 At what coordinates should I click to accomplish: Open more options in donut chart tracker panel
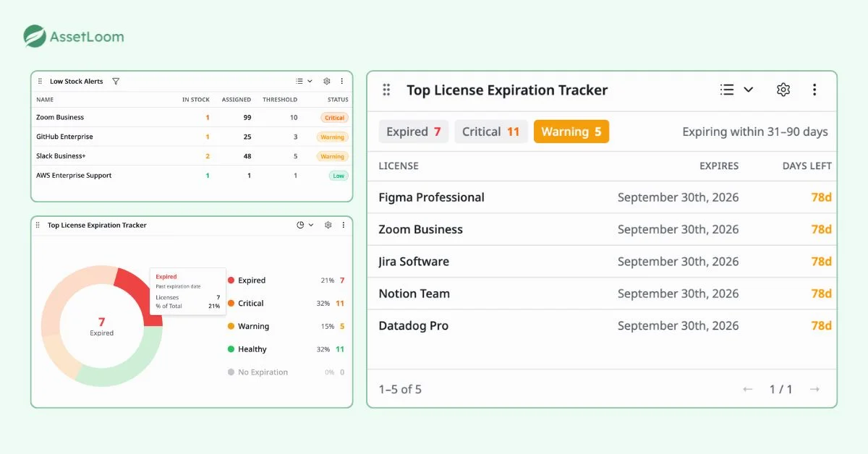coord(343,225)
